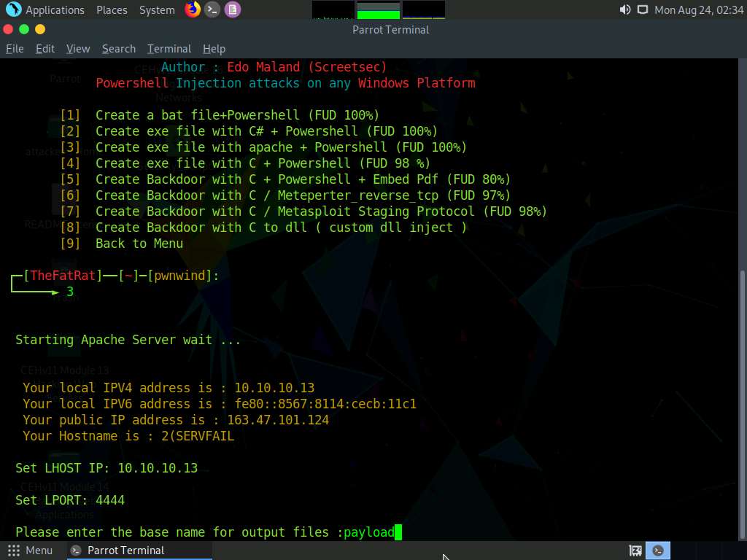Click the local IPV6 address line
Viewport: 747px width, 560px height.
220,404
